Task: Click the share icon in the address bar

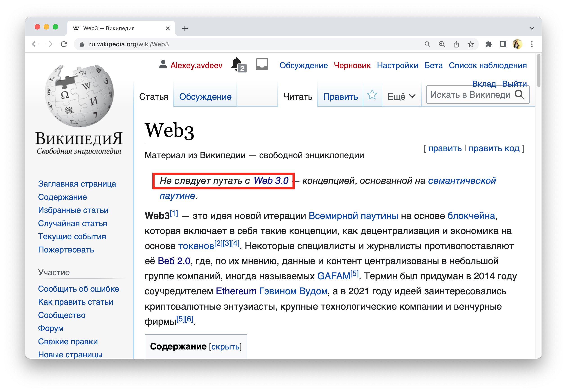Action: (x=456, y=44)
